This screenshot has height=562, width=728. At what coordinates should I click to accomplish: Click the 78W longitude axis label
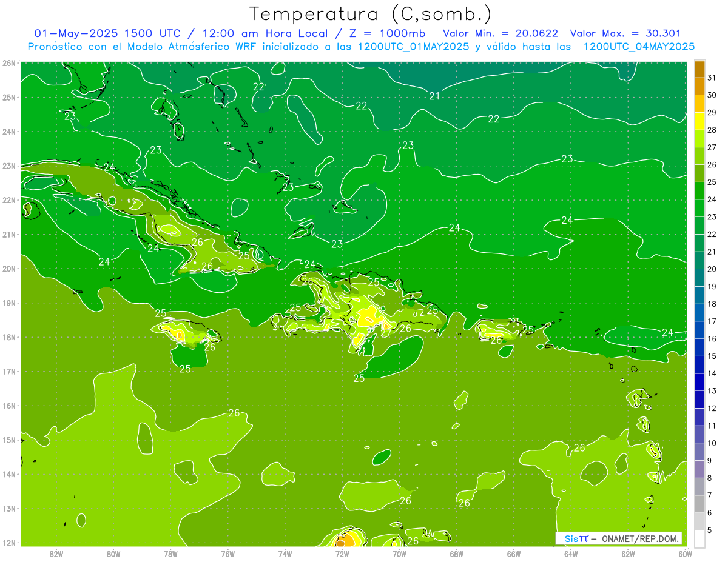(170, 554)
